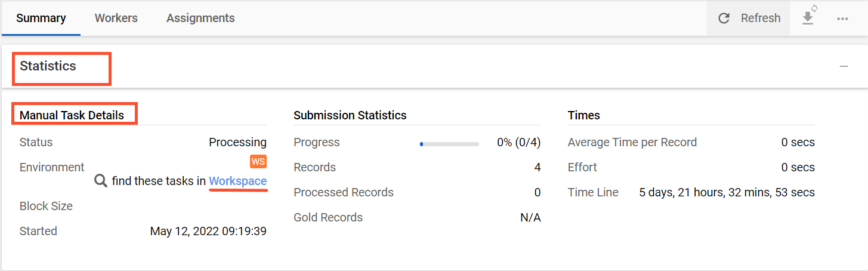Click the Manual Task Details heading

(x=72, y=115)
